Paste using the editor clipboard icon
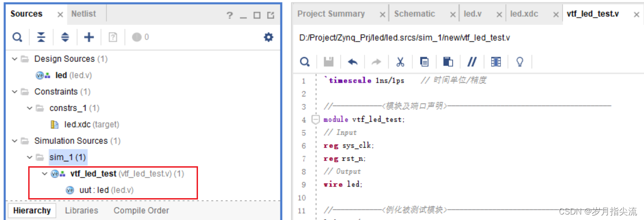 448,61
